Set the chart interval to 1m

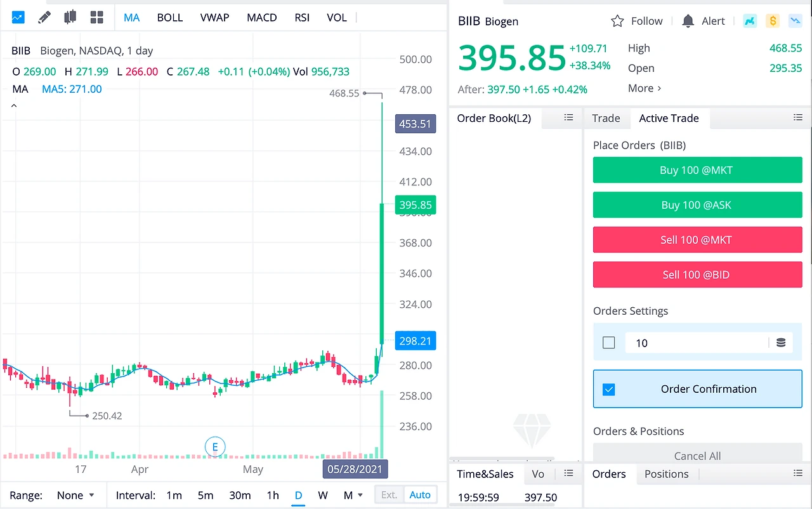click(x=174, y=495)
